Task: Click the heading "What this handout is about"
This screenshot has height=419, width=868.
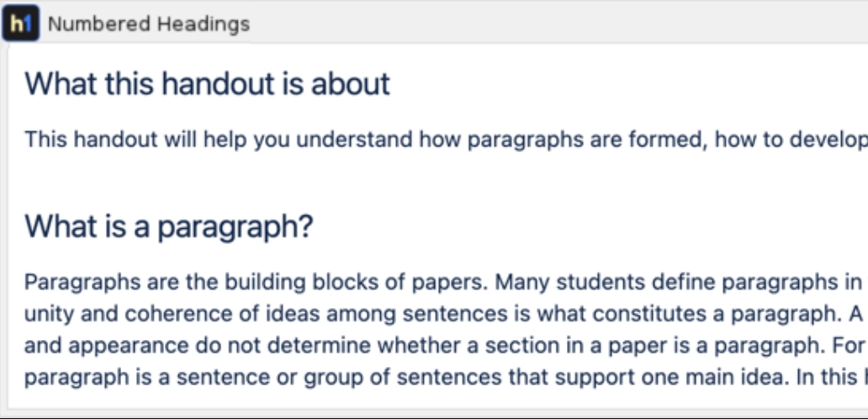Action: coord(207,84)
